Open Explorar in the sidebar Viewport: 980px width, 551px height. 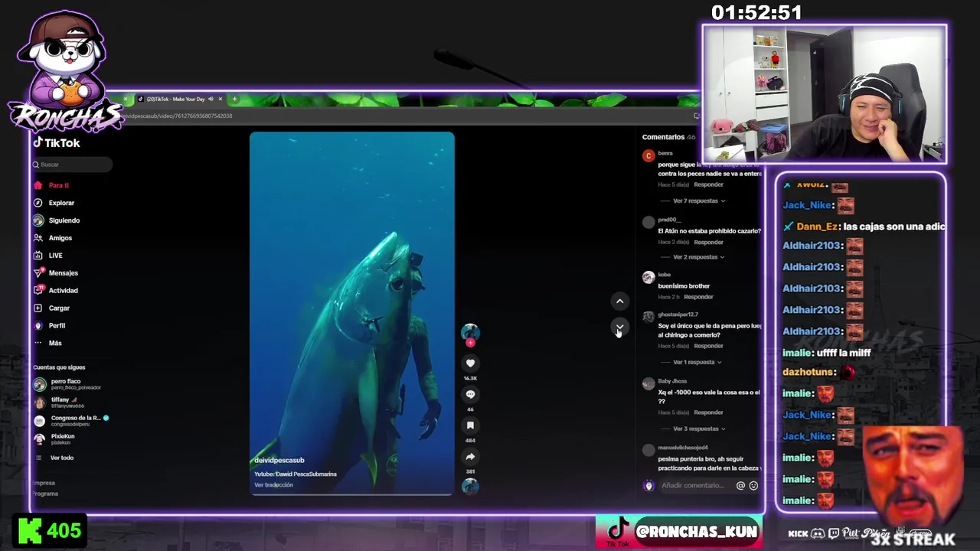(x=61, y=203)
